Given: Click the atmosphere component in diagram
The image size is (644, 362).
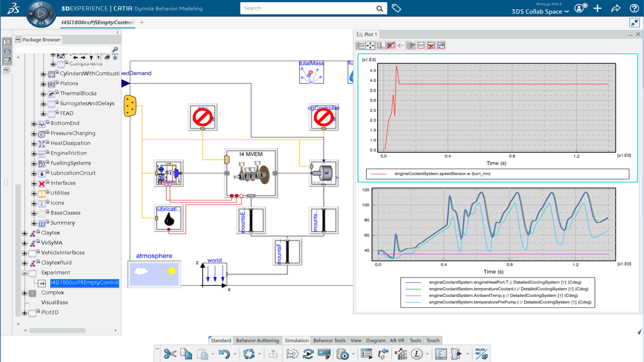Looking at the screenshot, I should pyautogui.click(x=154, y=274).
